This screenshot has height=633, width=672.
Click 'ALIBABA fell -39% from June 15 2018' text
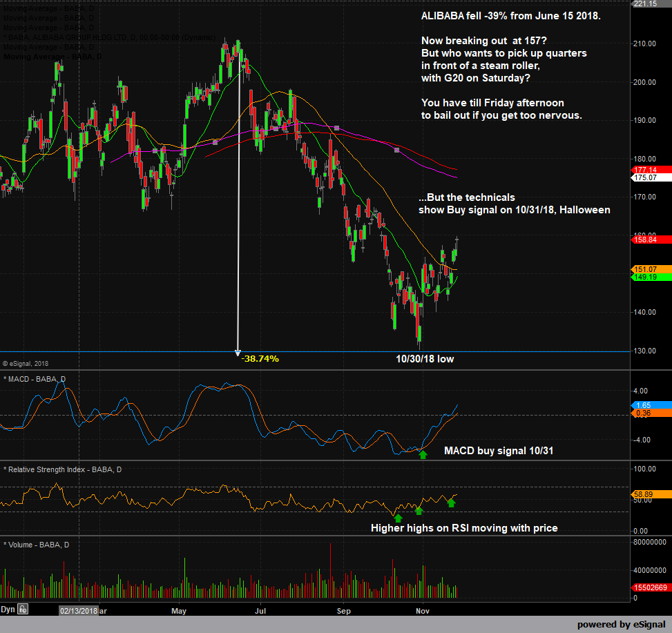[x=511, y=16]
